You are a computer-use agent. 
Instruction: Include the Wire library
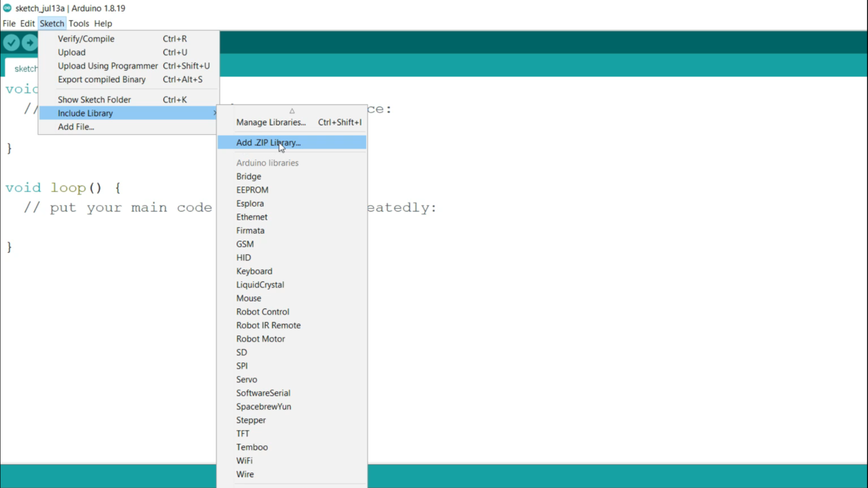292,474
